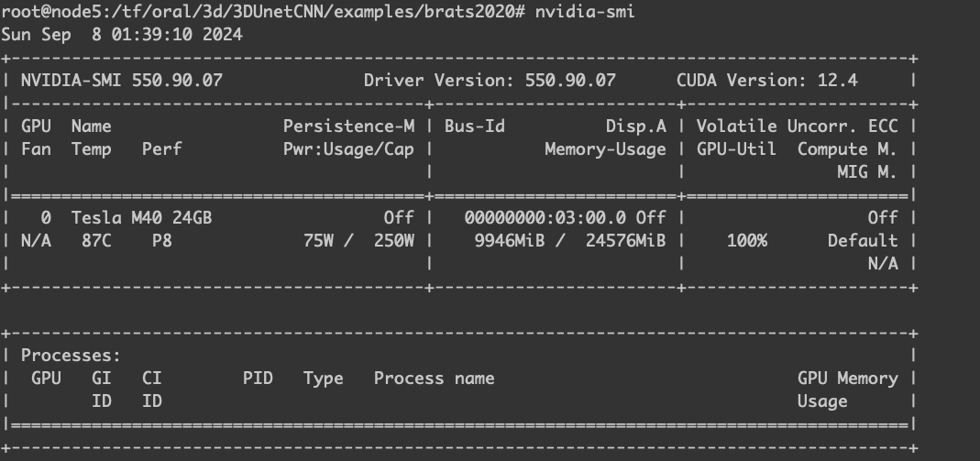Click the CUDA Version 12.4 text

point(767,81)
